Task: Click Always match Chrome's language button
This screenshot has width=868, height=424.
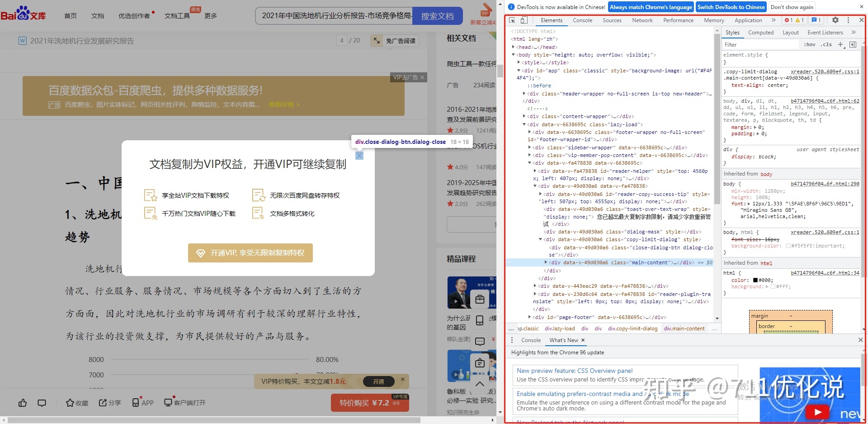Action: (x=651, y=7)
